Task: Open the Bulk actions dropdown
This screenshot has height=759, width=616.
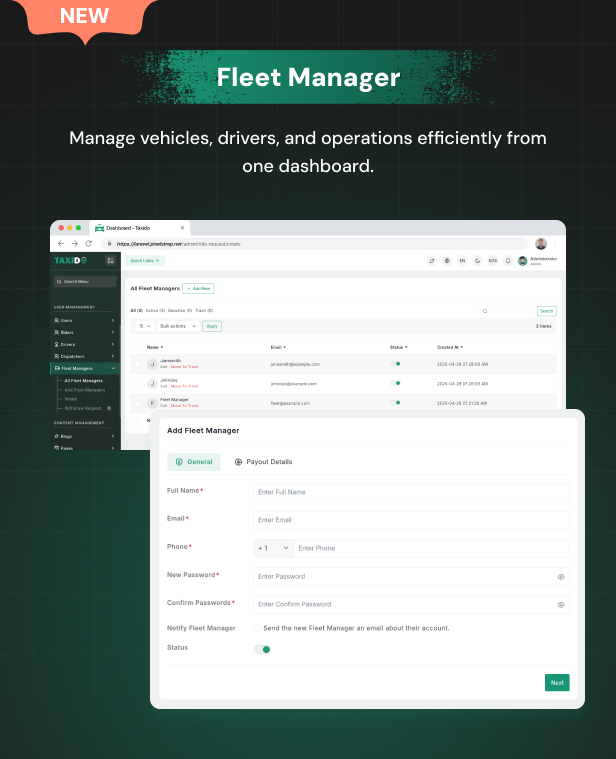Action: tap(178, 326)
